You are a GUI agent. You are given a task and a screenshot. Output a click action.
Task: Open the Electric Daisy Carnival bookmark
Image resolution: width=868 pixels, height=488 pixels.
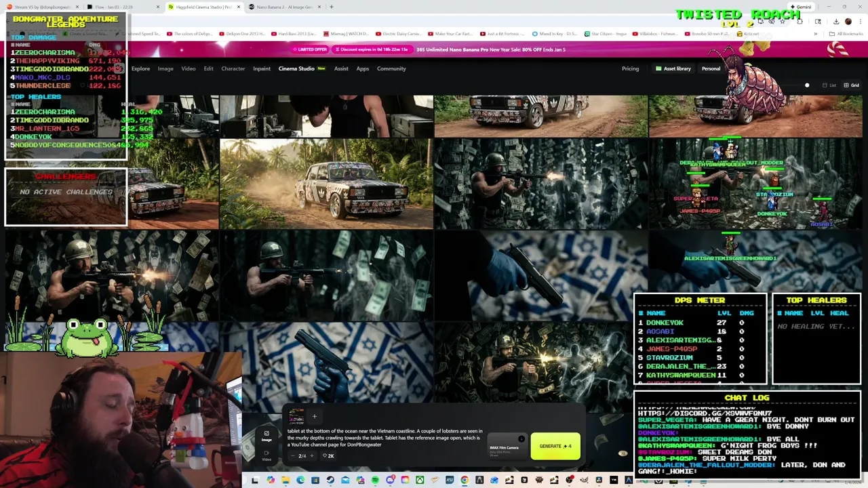click(x=399, y=33)
